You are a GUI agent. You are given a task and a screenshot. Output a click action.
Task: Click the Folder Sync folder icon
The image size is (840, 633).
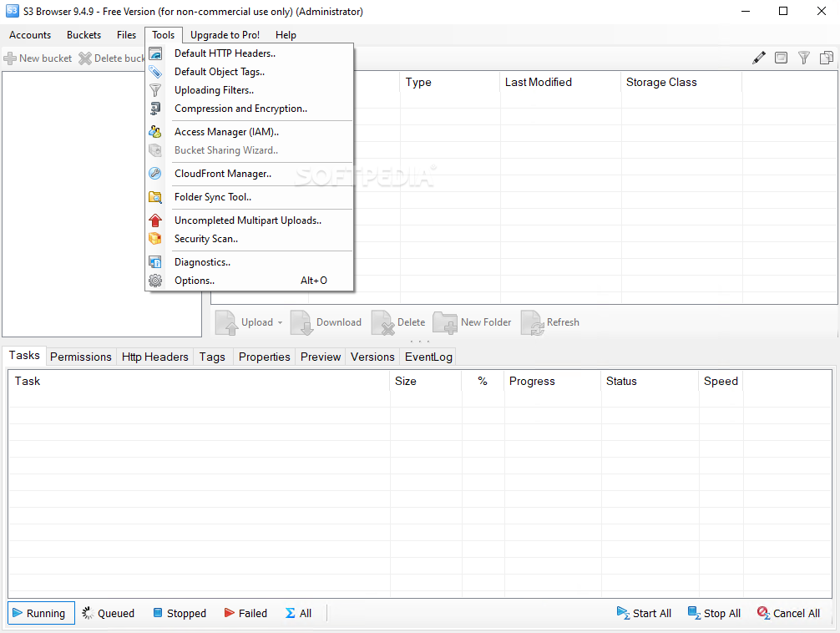tap(155, 197)
